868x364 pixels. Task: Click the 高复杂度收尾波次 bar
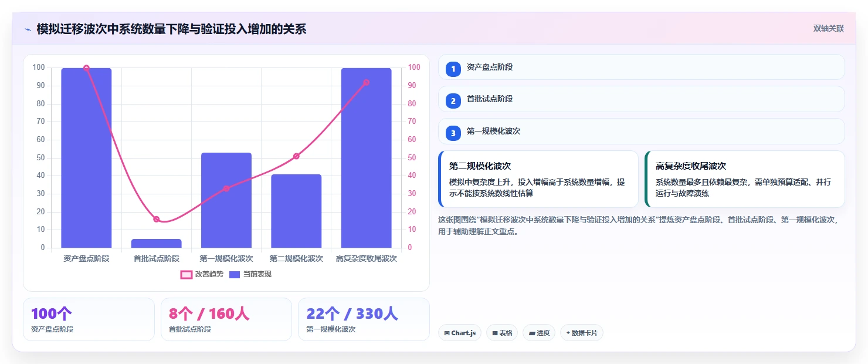tap(366, 158)
